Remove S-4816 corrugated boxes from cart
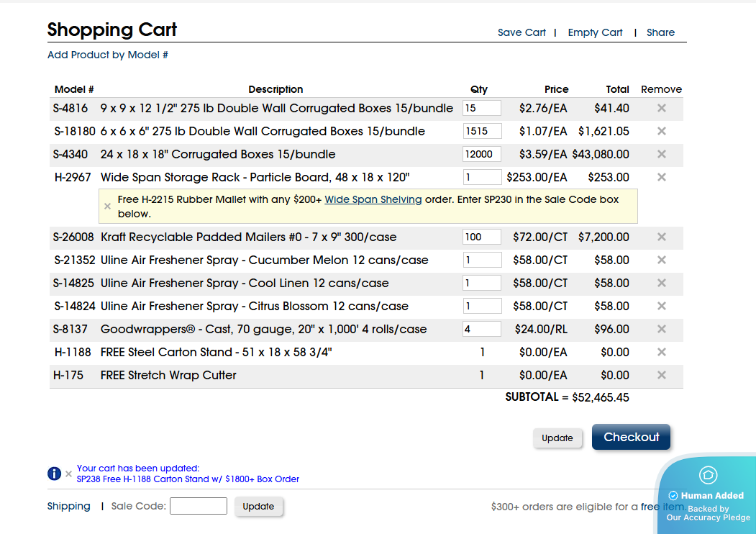This screenshot has height=534, width=756. [661, 108]
